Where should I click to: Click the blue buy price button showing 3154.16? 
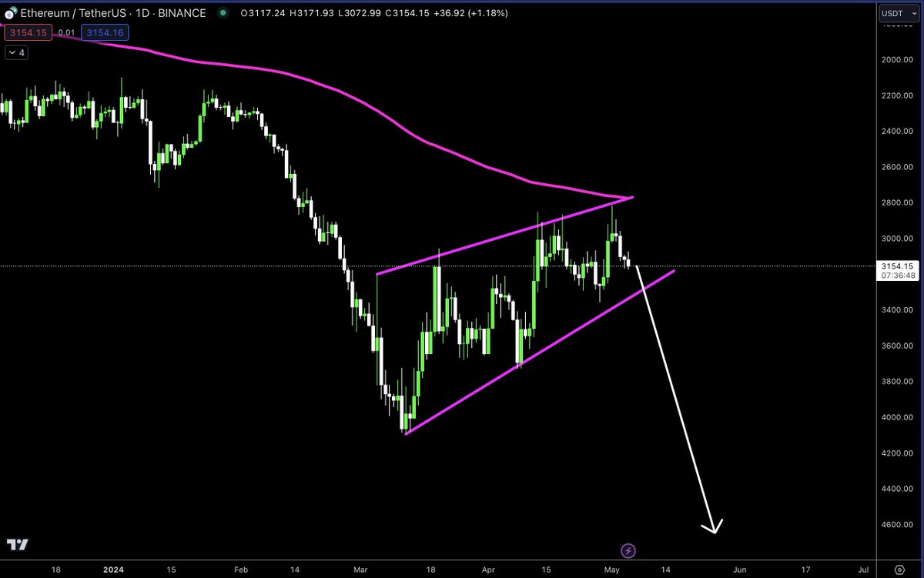pyautogui.click(x=104, y=32)
